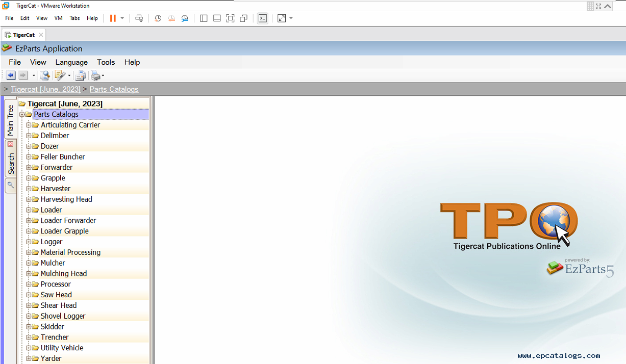
Task: Click Parts Catalogs breadcrumb link
Action: 114,89
